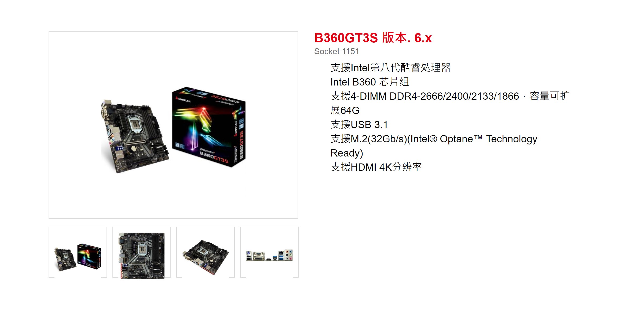This screenshot has height=309, width=644.
Task: Click the M.2 Intel Optane Technology feature line
Action: 434,139
